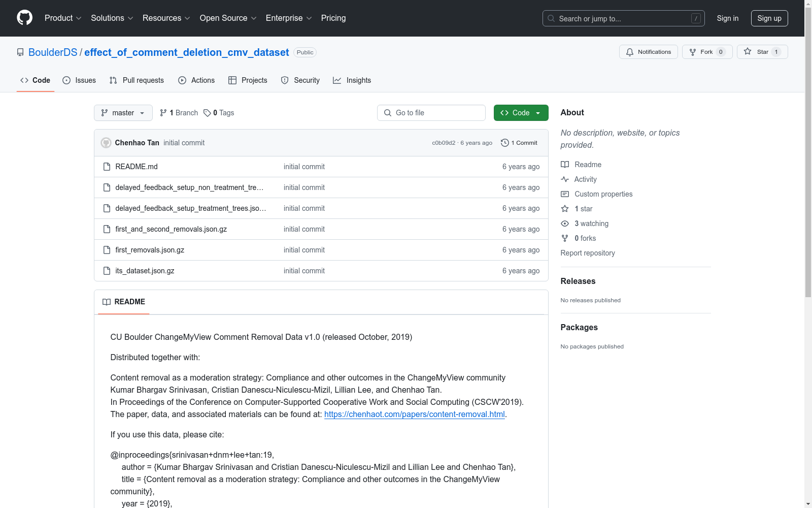Click file icon for delayed_feedback_setup_treatment_trees
Image resolution: width=812 pixels, height=508 pixels.
pyautogui.click(x=107, y=208)
